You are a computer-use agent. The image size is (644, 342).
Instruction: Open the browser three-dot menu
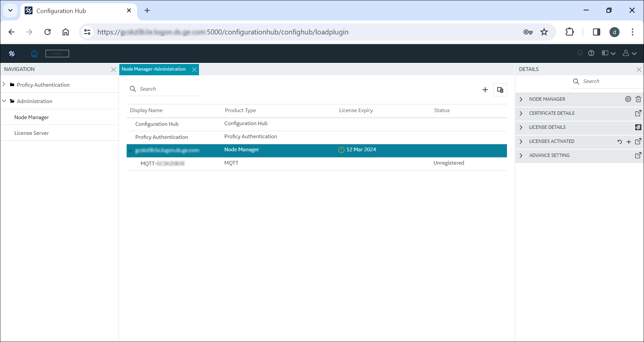(633, 32)
